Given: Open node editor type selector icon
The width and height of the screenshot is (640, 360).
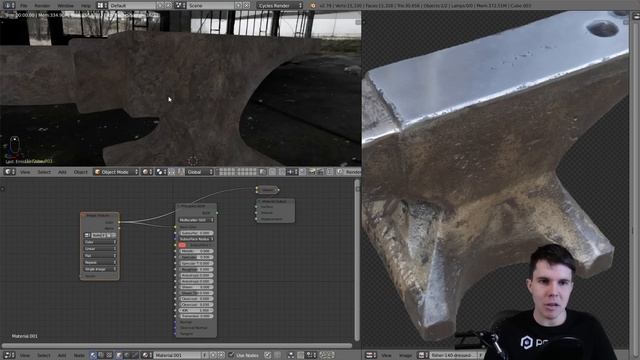Looking at the screenshot, I should click(9, 355).
